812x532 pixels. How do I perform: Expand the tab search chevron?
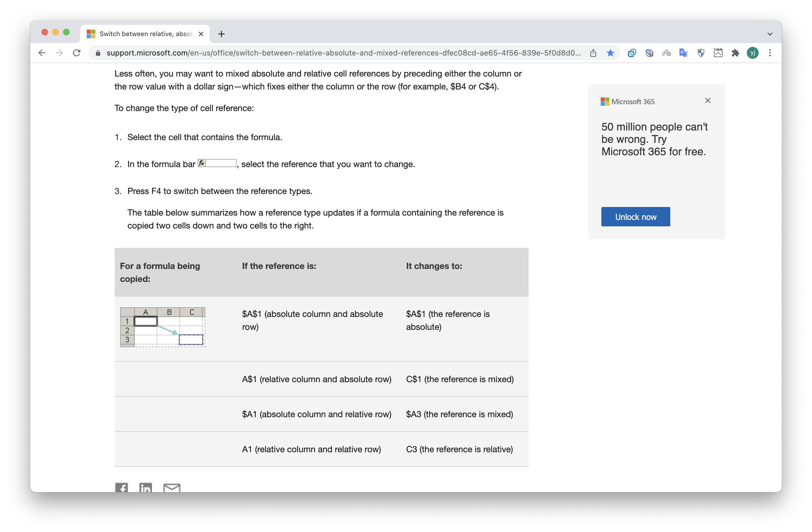(770, 34)
